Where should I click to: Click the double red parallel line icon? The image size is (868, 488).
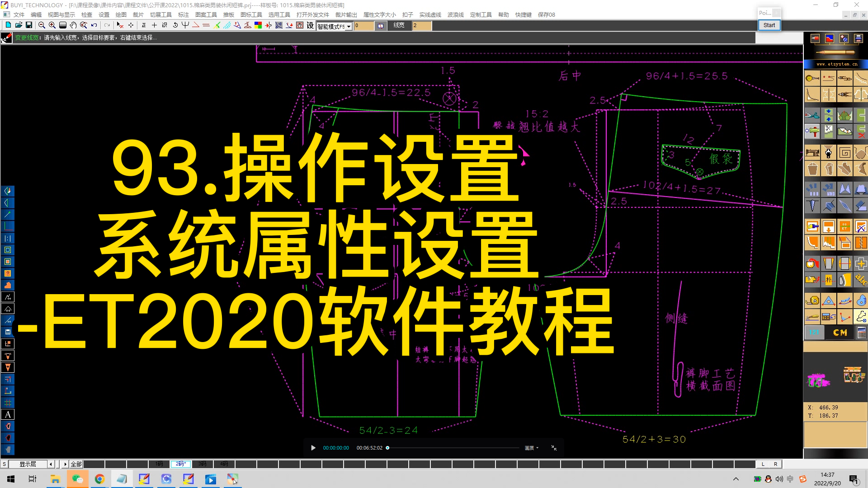(206, 25)
